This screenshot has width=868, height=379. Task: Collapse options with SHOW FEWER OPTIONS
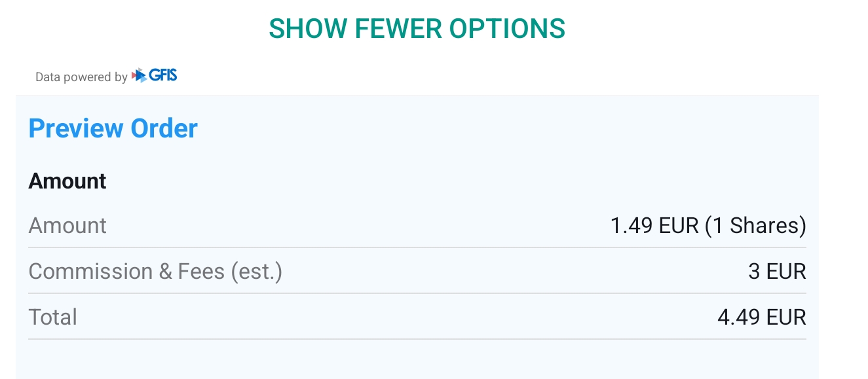(x=417, y=29)
